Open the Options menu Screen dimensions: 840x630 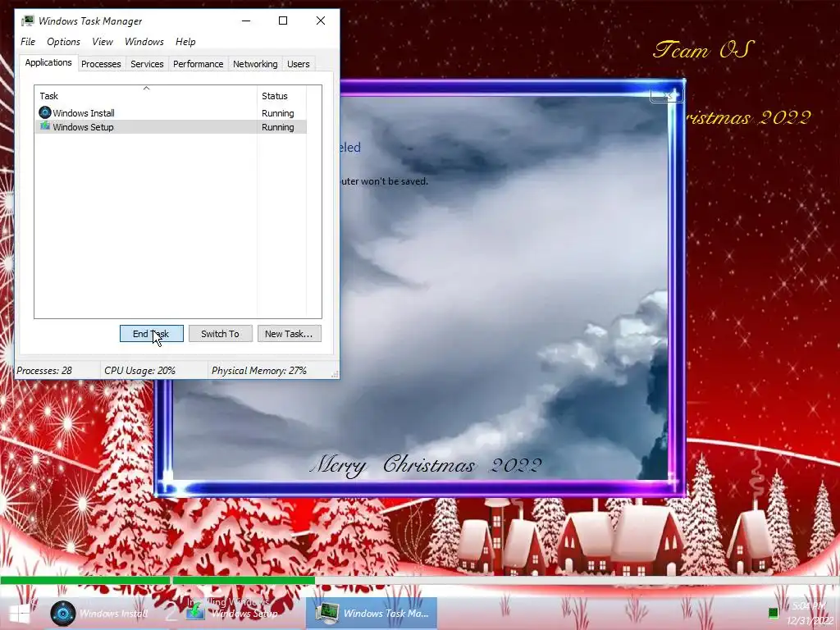click(x=63, y=42)
